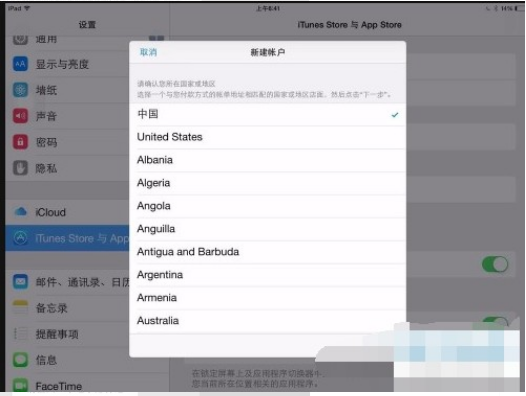This screenshot has height=396, width=526.
Task: Tap the checkmark beside 中国
Action: (x=395, y=115)
